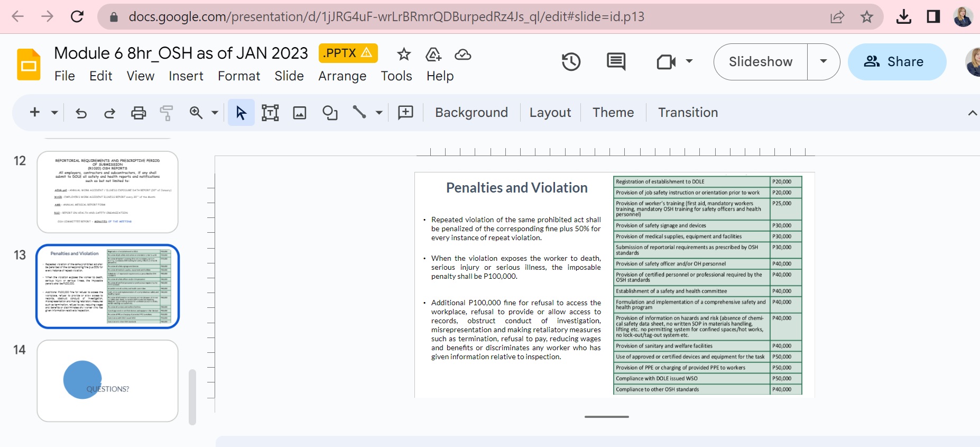Viewport: 980px width, 447px height.
Task: Select slide 12 thumbnail
Action: [107, 192]
